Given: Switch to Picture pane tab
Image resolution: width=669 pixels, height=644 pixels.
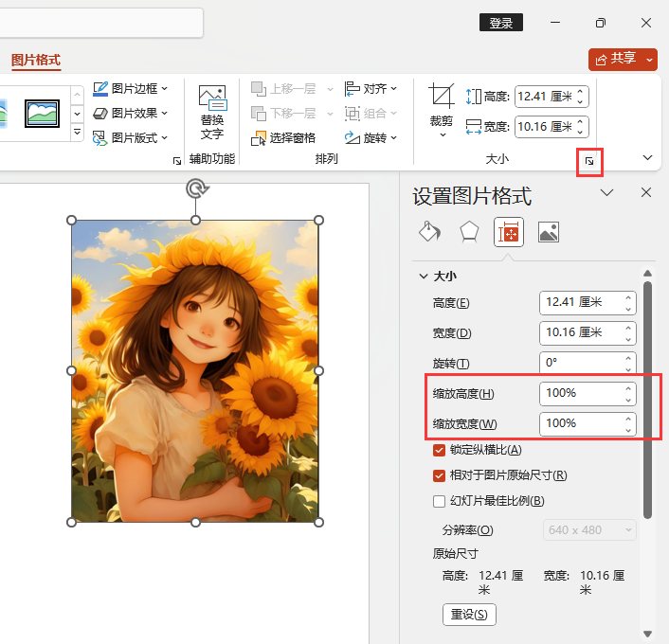Looking at the screenshot, I should (x=549, y=232).
